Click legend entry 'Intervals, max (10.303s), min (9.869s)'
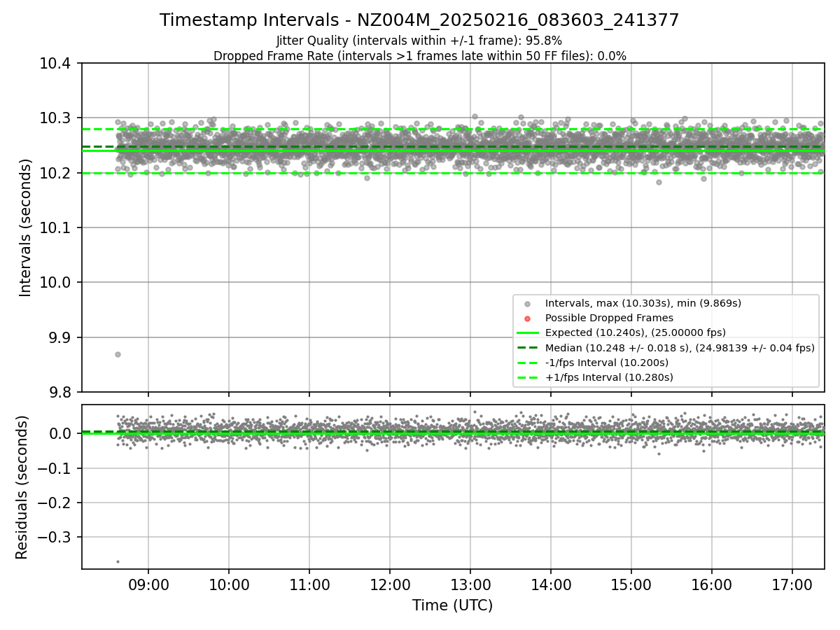 tap(643, 303)
